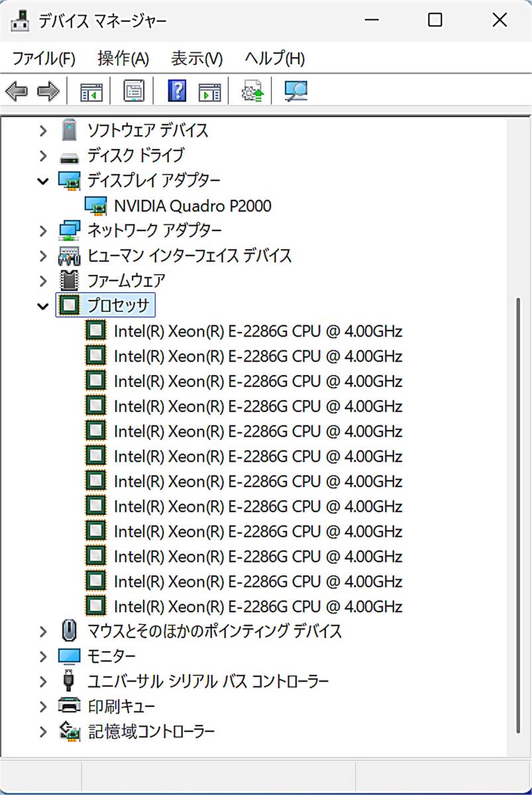This screenshot has width=532, height=795.
Task: Select the ファームウェア chip icon
Action: point(69,280)
